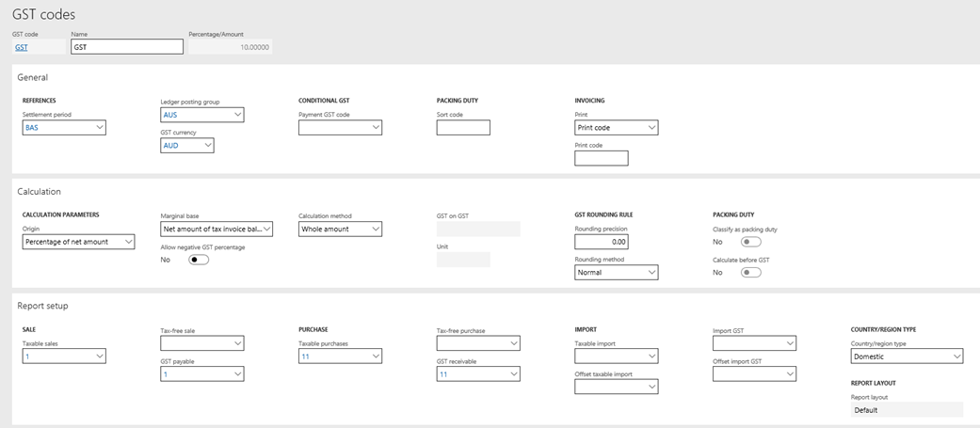Toggle Allow negative GST percentage switch

click(x=198, y=260)
